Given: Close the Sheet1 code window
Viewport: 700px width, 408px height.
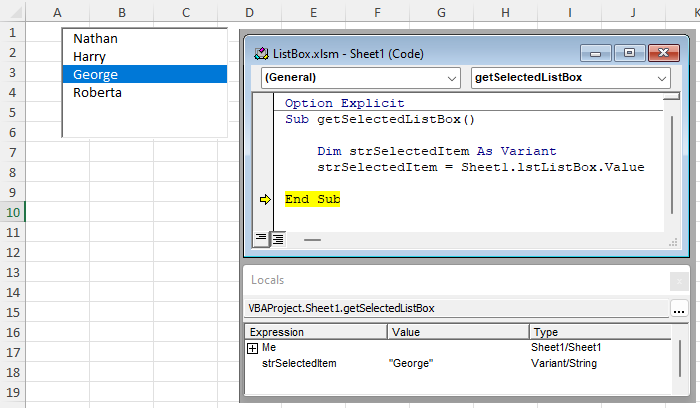Looking at the screenshot, I should coord(661,53).
